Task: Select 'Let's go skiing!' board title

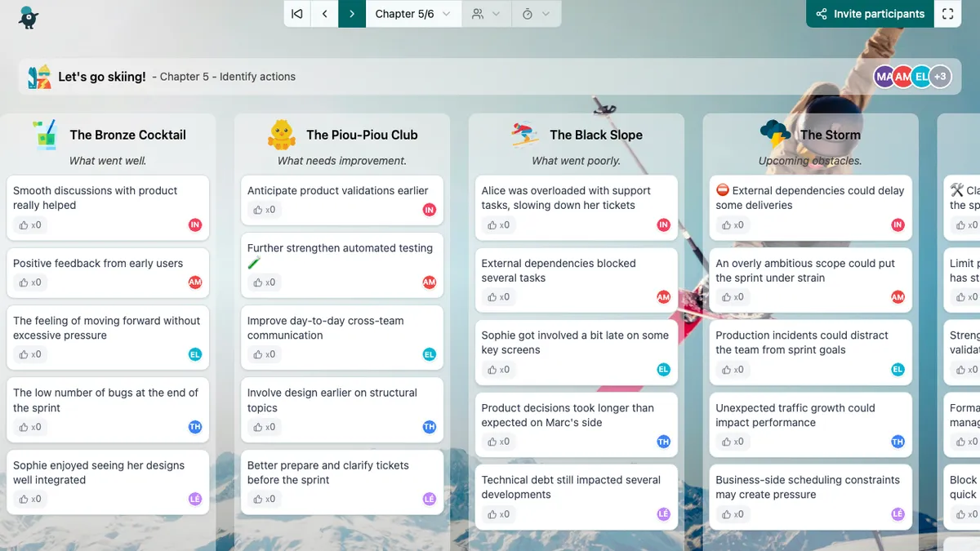Action: click(x=102, y=77)
